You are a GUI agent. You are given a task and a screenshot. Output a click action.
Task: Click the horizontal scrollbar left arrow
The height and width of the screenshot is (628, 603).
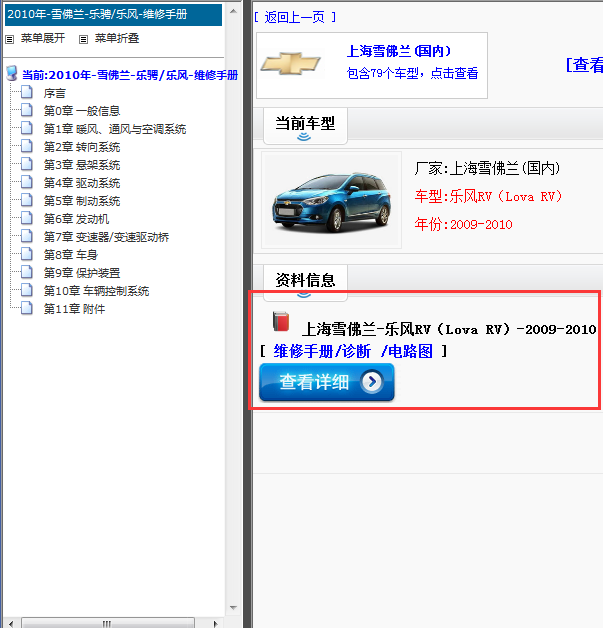point(11,623)
